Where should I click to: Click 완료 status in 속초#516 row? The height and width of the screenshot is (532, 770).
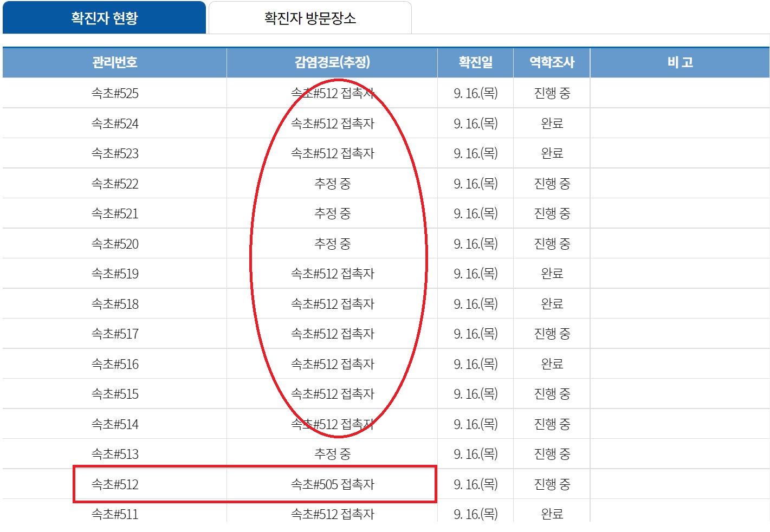(552, 364)
